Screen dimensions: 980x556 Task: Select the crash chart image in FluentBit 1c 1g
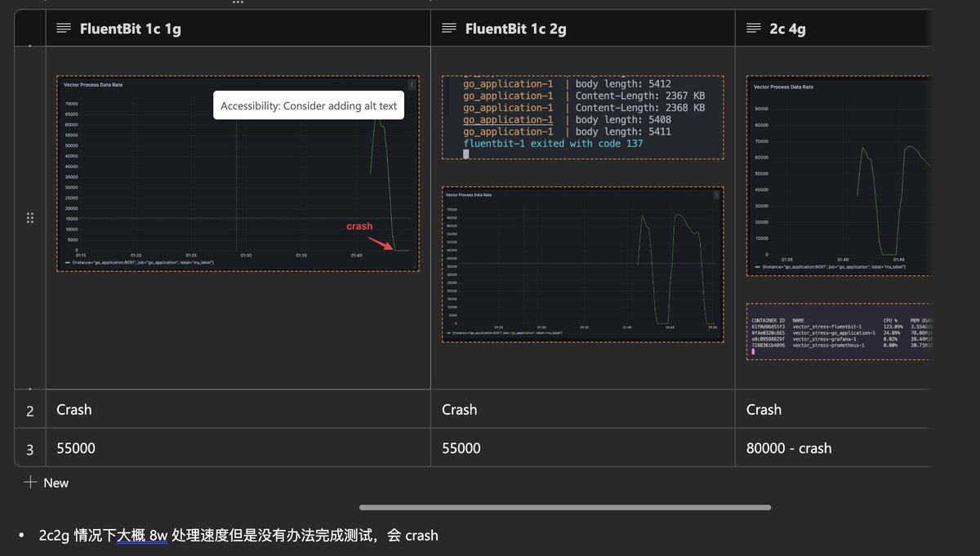pyautogui.click(x=238, y=174)
